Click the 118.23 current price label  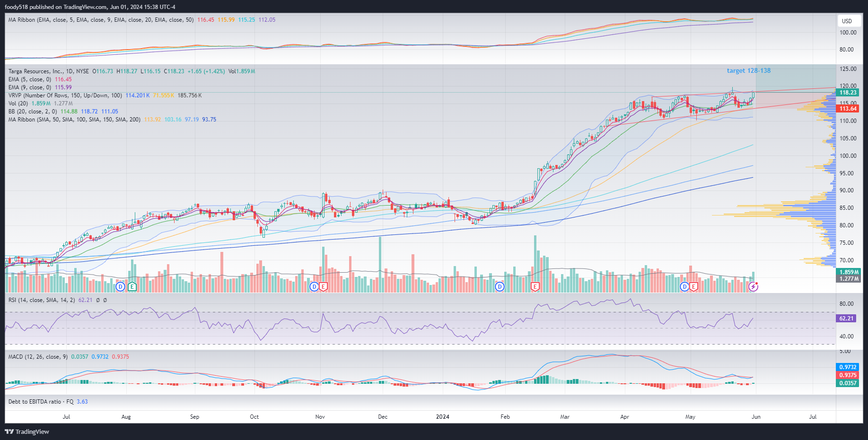(848, 93)
